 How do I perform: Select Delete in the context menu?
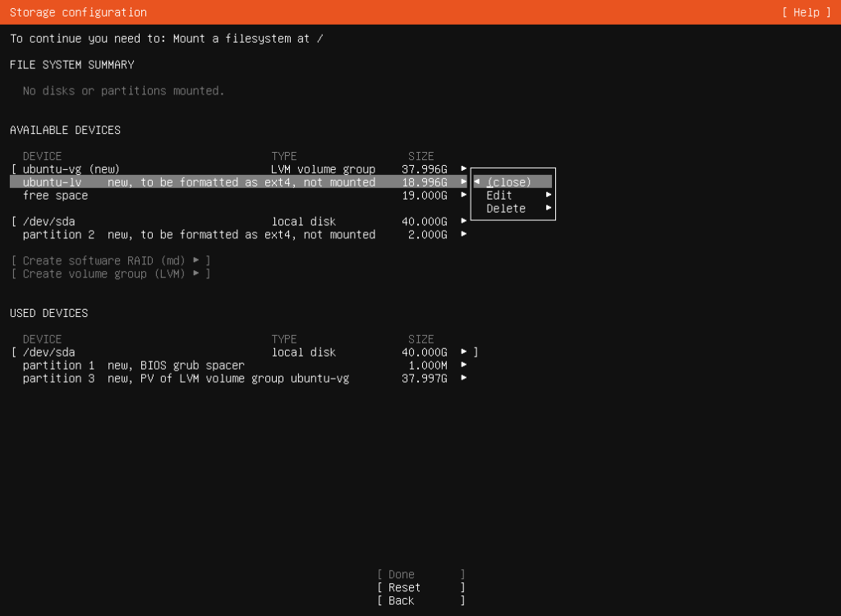[503, 208]
